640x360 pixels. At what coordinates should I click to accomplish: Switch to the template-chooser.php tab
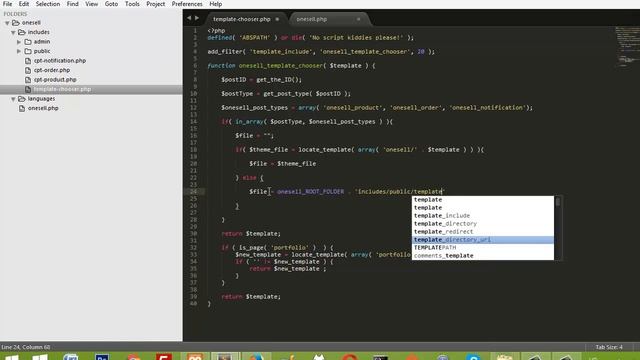point(242,19)
